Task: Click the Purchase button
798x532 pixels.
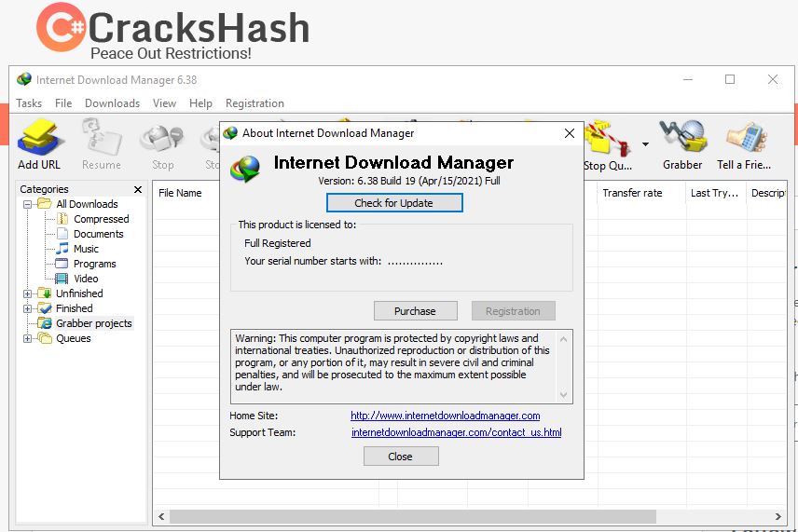Action: pos(415,311)
